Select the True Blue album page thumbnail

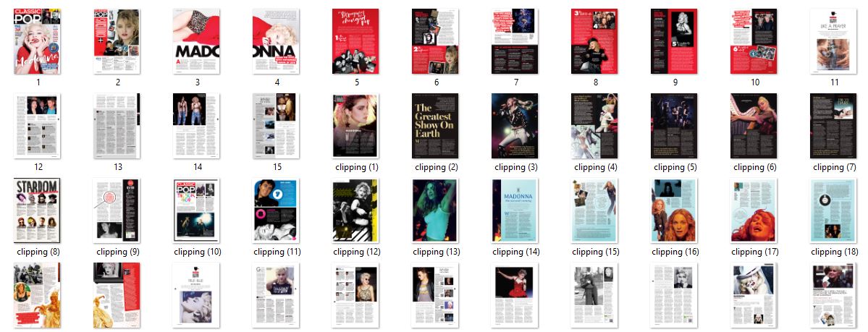[x=197, y=295]
